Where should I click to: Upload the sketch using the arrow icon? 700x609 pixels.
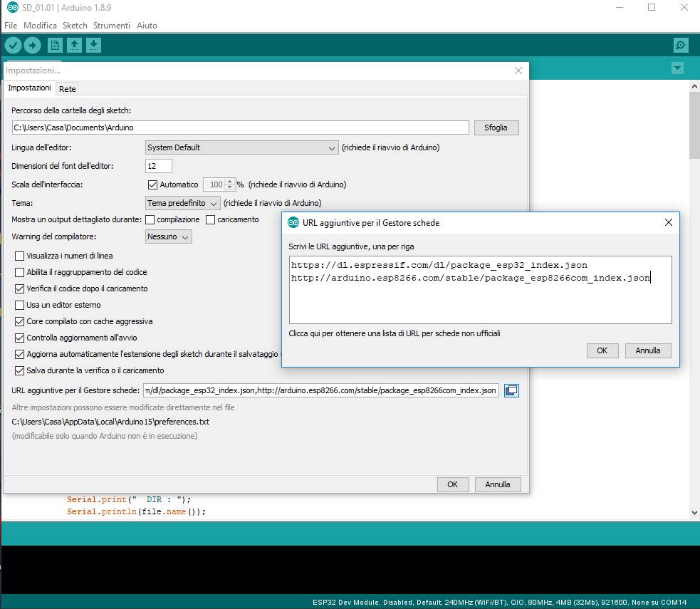[33, 45]
